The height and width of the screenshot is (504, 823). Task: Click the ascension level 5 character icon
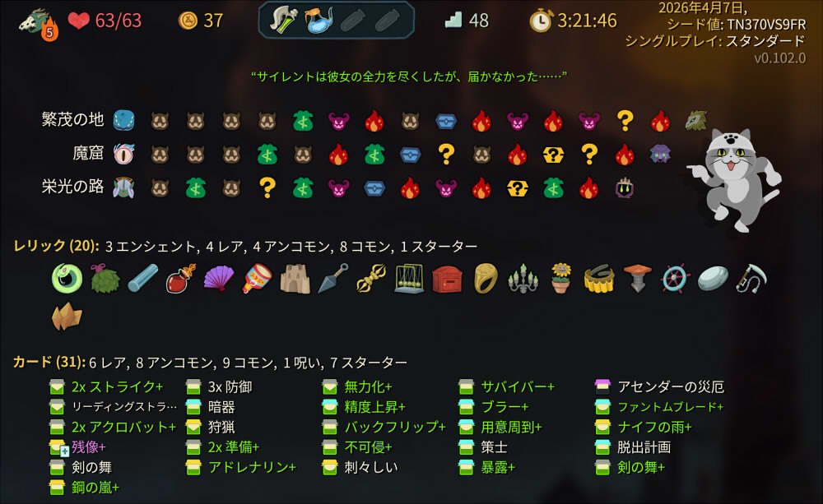38,24
